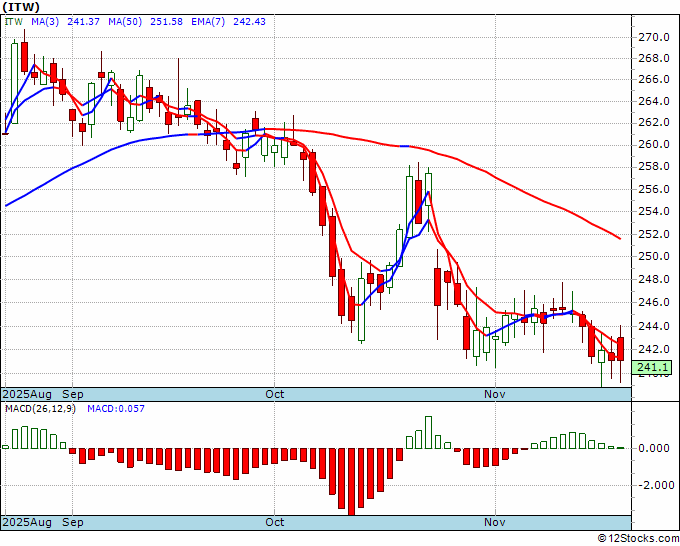Click the MA(3) legend label
This screenshot has width=680, height=546.
pos(45,22)
